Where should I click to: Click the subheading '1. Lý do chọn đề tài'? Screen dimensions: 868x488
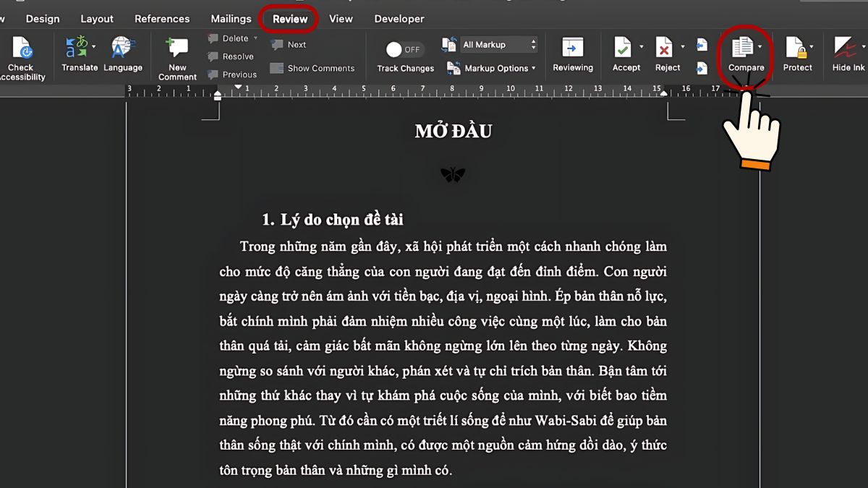pyautogui.click(x=333, y=220)
